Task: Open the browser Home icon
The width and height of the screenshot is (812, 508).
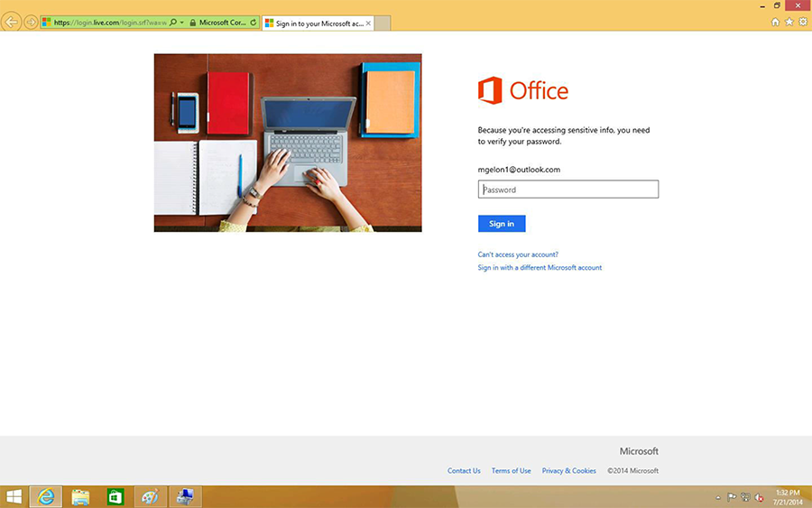Action: (775, 22)
